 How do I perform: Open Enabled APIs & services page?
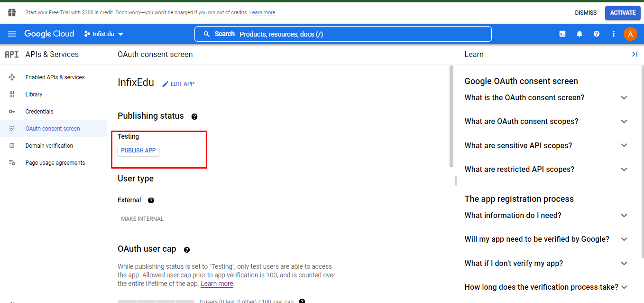(54, 77)
